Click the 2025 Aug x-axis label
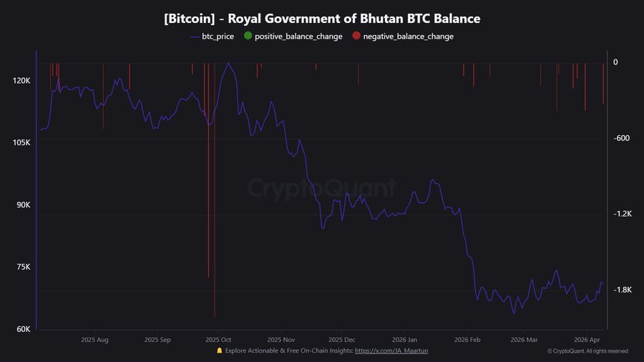 point(94,340)
